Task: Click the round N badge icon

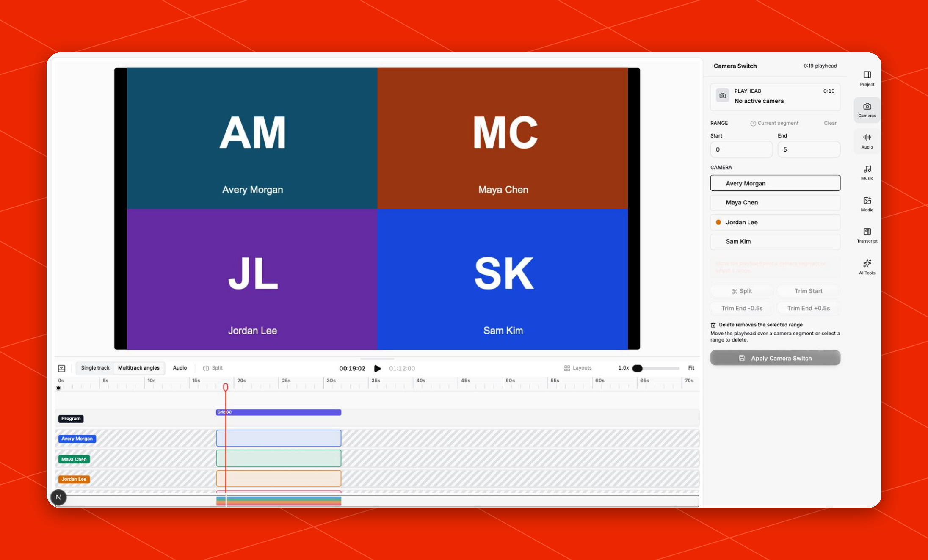Action: click(x=59, y=497)
